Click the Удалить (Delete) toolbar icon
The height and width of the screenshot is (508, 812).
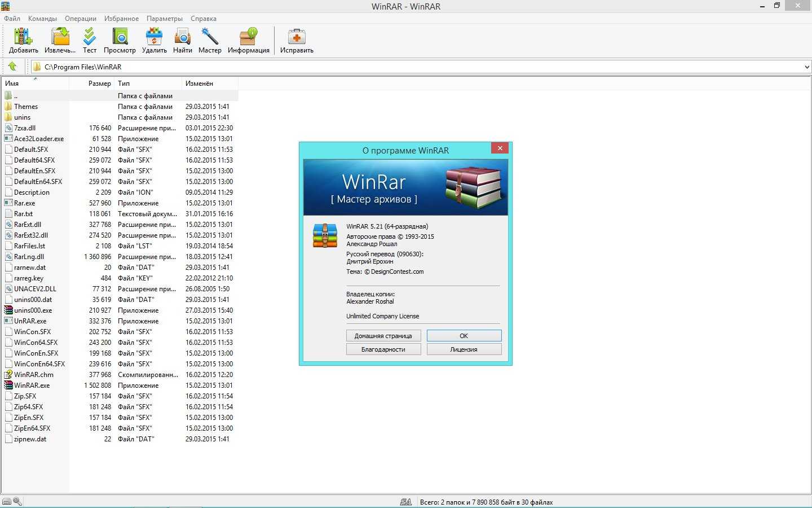point(154,37)
